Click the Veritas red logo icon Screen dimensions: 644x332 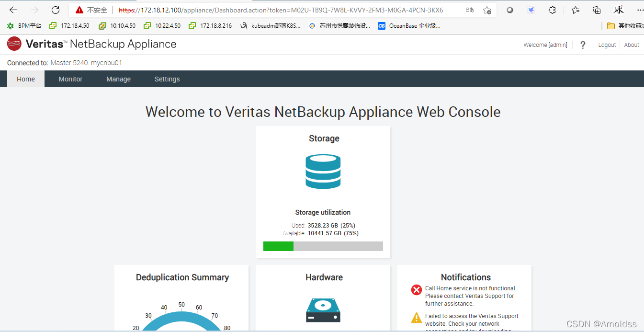[14, 44]
